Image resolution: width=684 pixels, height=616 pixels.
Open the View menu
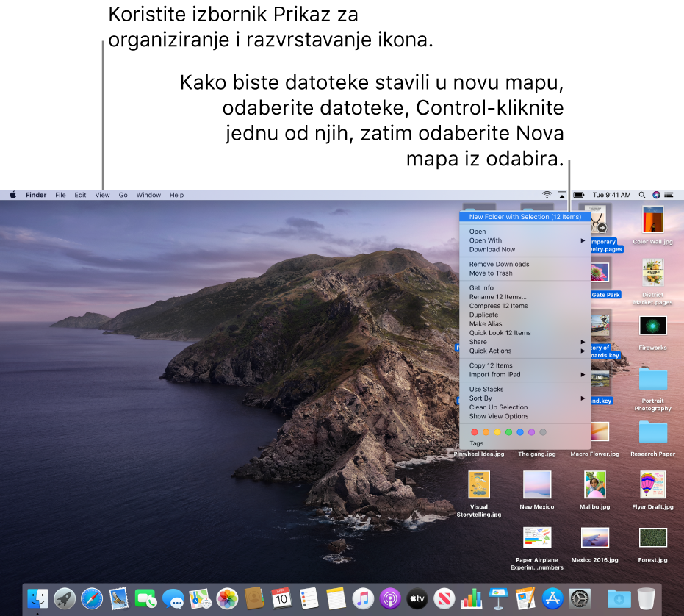pyautogui.click(x=103, y=195)
